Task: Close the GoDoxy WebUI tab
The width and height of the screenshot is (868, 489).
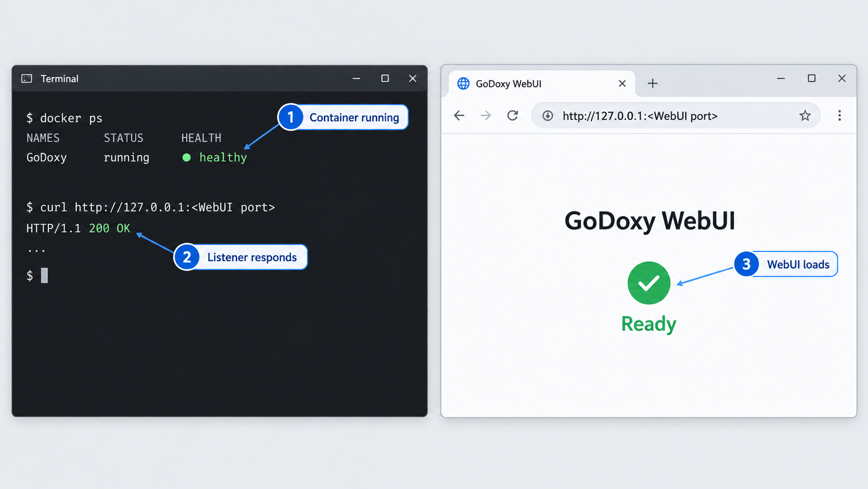Action: (622, 83)
